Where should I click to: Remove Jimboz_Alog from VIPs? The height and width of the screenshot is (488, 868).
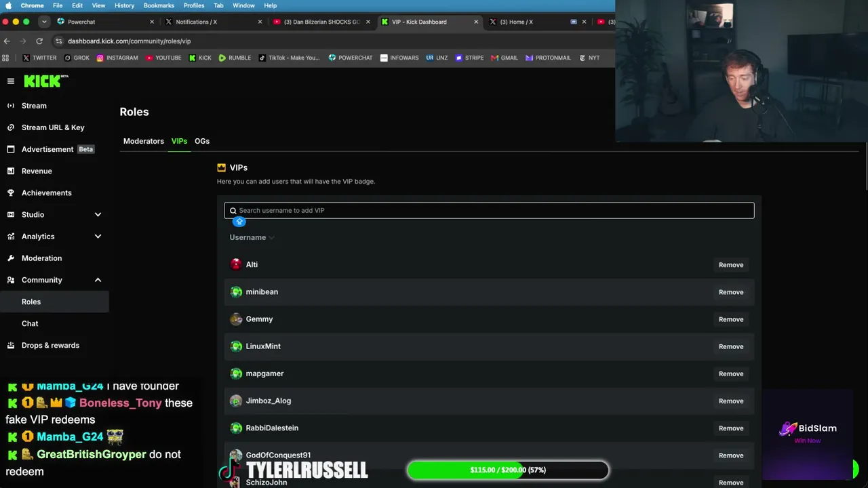click(x=731, y=401)
